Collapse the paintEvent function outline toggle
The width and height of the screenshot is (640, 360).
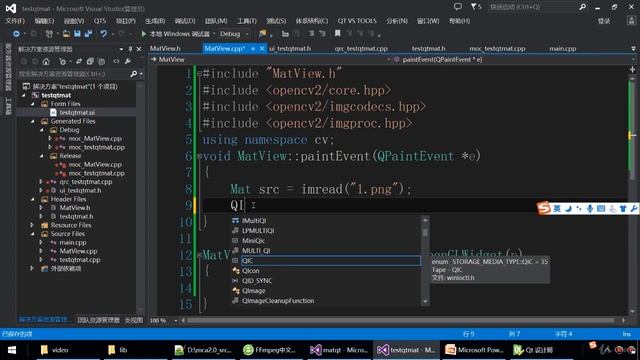tap(199, 156)
